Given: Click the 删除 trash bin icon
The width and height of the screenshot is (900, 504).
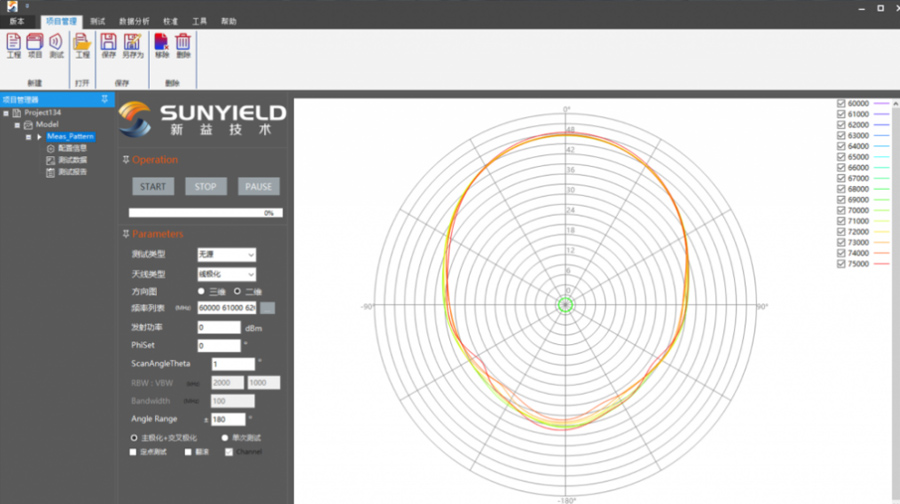Looking at the screenshot, I should (183, 42).
